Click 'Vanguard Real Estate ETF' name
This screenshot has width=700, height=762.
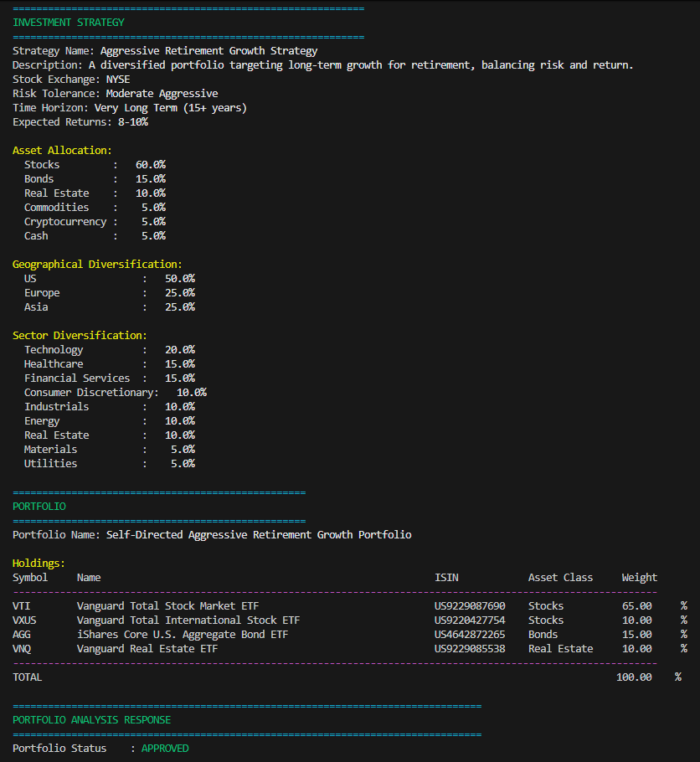pyautogui.click(x=147, y=649)
